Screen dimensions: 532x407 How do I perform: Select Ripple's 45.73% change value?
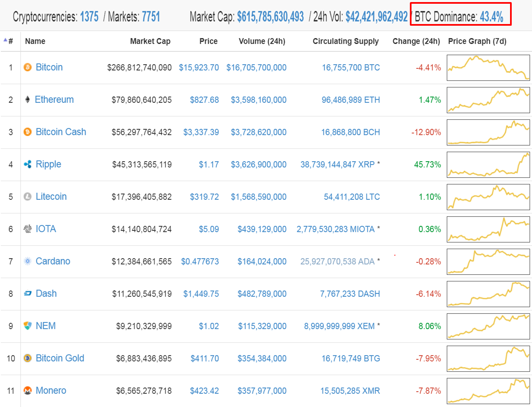428,165
